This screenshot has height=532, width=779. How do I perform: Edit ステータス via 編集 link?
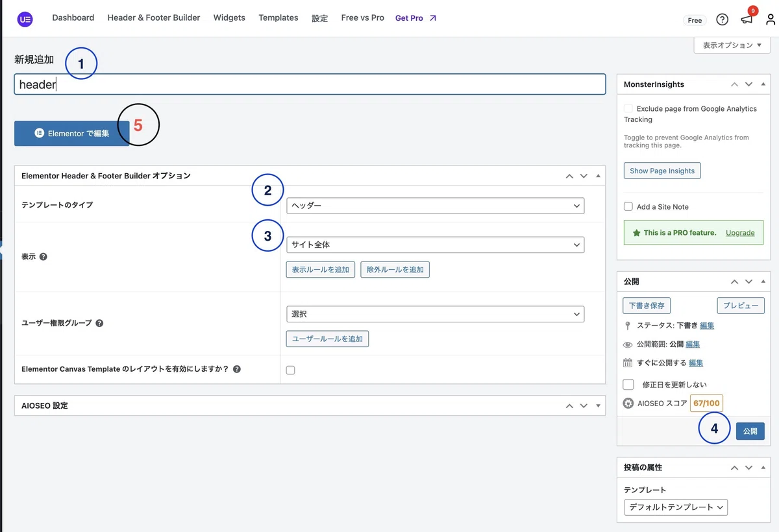[x=706, y=326]
